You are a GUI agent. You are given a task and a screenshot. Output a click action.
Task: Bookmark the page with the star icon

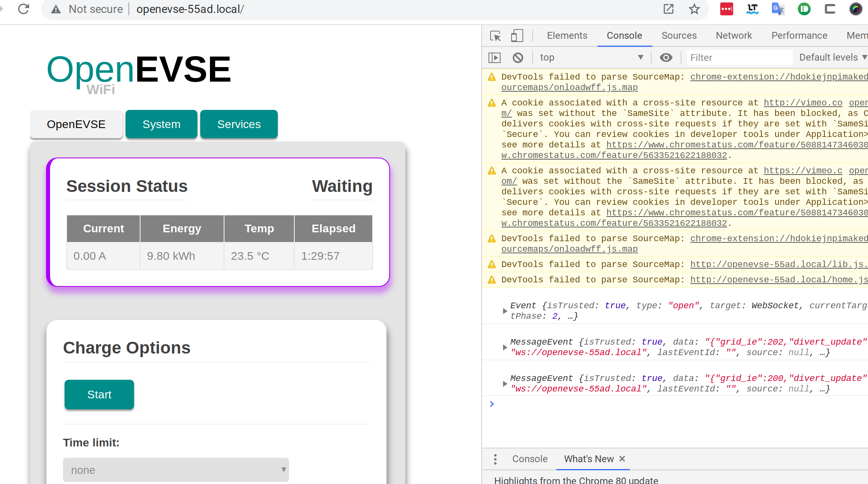[x=694, y=9]
